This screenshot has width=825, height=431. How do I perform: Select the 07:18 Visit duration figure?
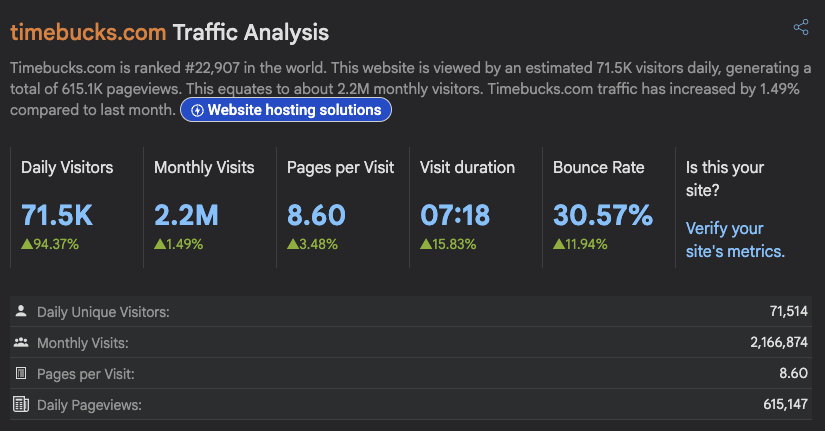[x=453, y=215]
